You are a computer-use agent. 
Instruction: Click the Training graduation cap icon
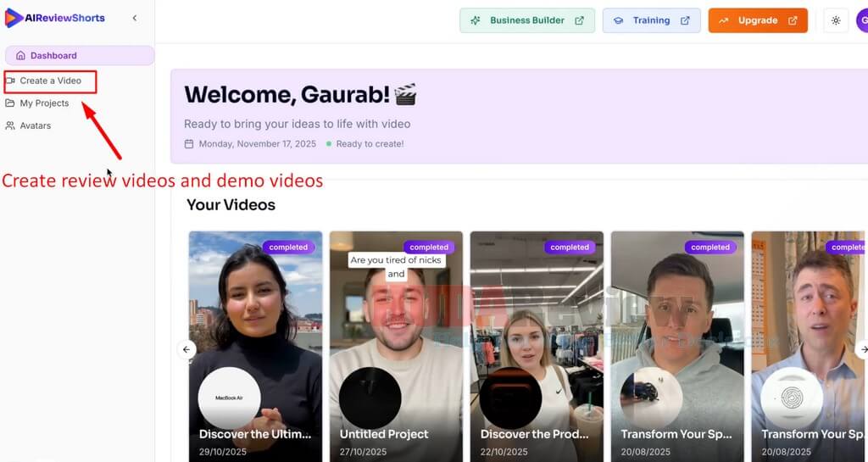pos(618,20)
